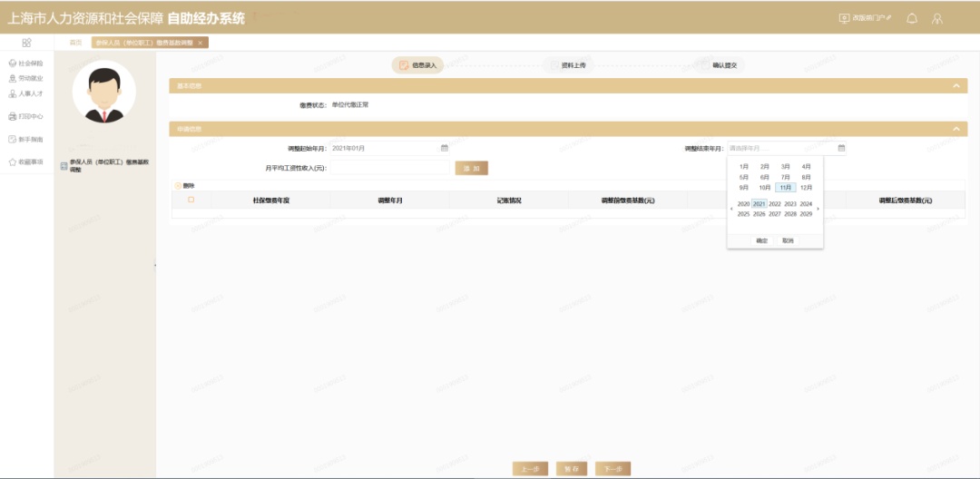
Task: Confirm date with 确定 button
Action: point(762,240)
